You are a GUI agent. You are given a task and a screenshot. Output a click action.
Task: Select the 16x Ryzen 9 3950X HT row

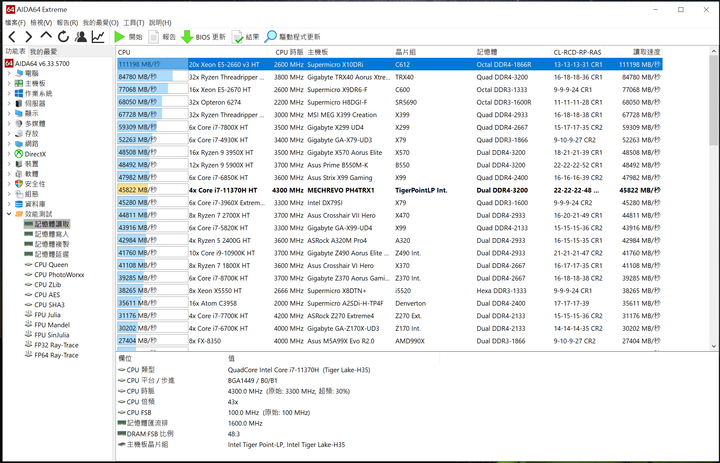coord(389,152)
